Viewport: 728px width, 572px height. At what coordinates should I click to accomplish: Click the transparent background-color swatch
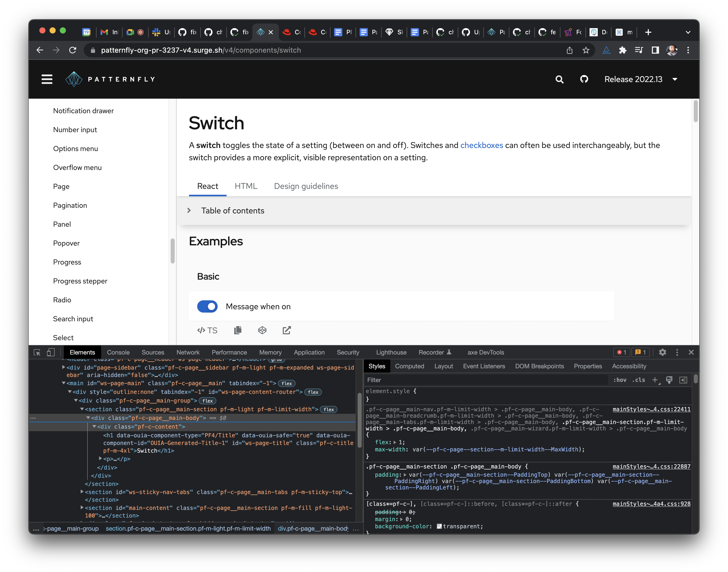click(439, 527)
